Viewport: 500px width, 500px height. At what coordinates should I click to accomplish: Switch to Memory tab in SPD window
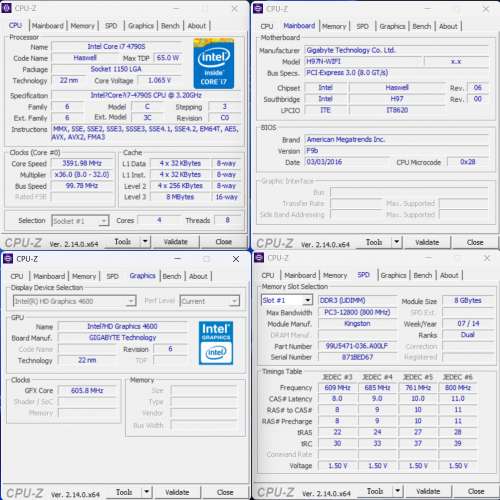(335, 275)
